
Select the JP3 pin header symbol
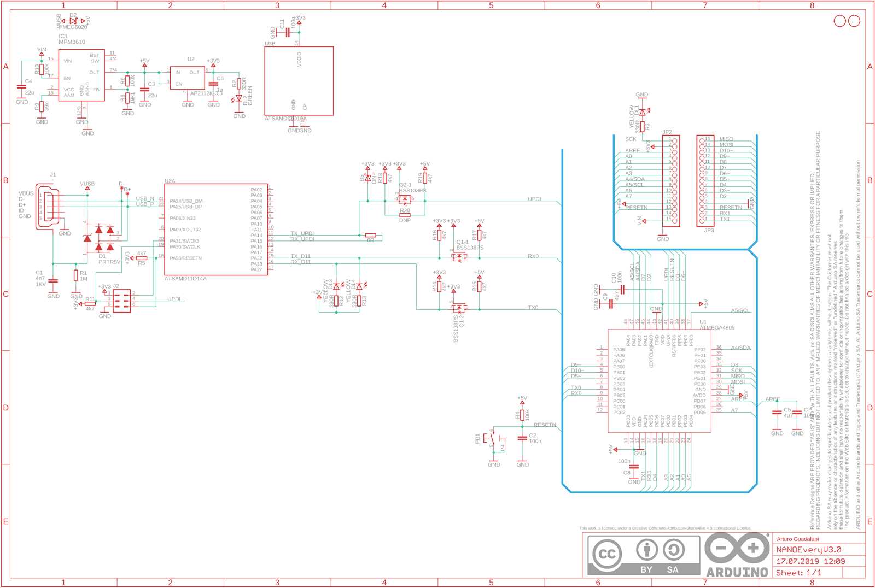click(x=705, y=181)
